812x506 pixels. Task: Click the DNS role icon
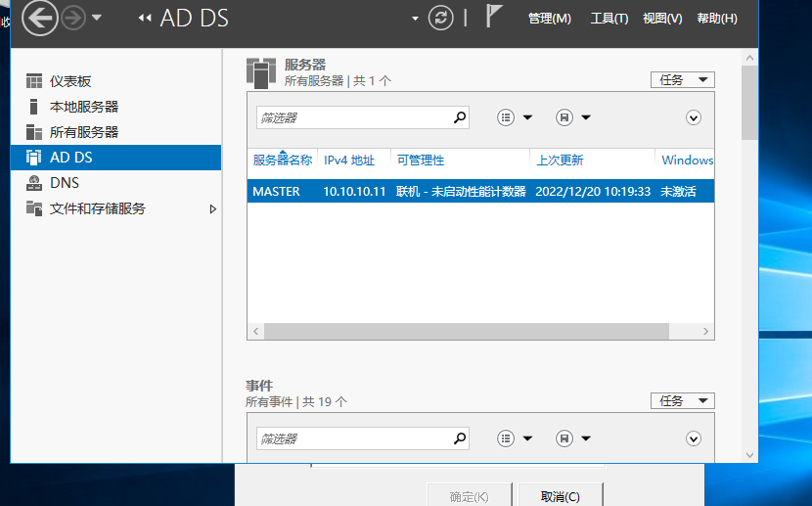click(x=34, y=183)
